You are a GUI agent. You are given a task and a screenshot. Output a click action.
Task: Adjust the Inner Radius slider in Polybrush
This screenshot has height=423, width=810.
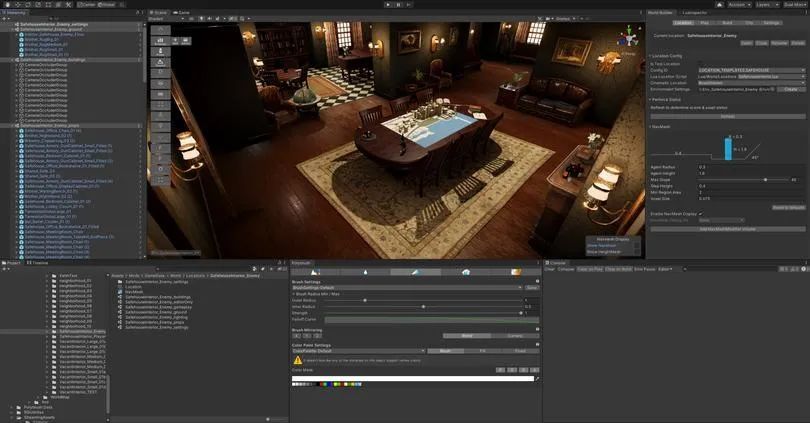click(x=423, y=307)
